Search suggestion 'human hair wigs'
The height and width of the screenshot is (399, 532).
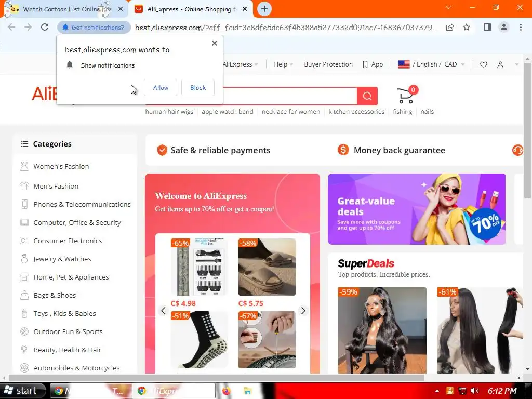[x=169, y=112]
